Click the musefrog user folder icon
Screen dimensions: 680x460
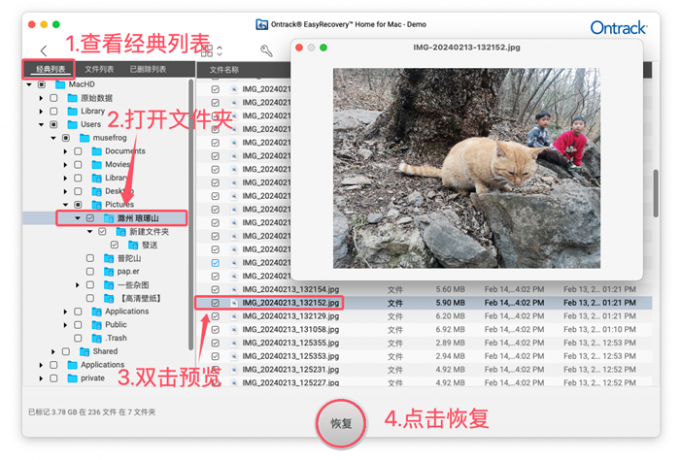click(x=85, y=138)
